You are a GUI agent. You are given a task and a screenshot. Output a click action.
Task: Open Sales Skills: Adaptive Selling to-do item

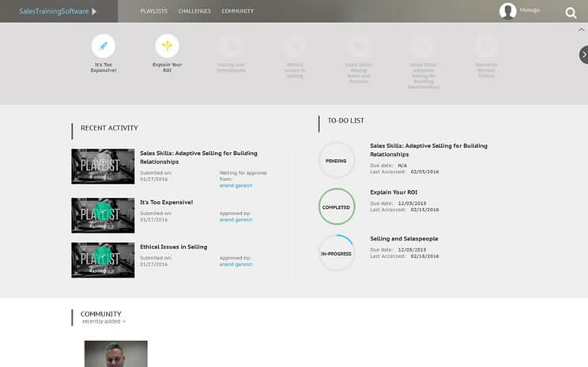pos(428,149)
